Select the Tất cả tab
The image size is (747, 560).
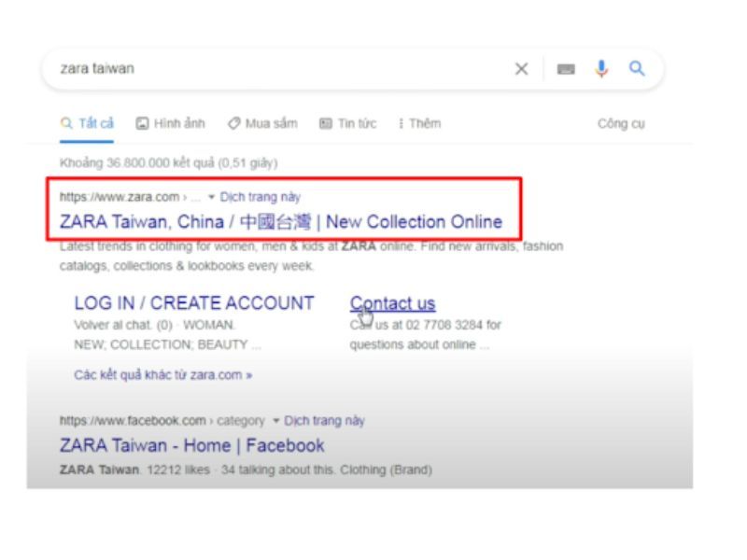[87, 124]
